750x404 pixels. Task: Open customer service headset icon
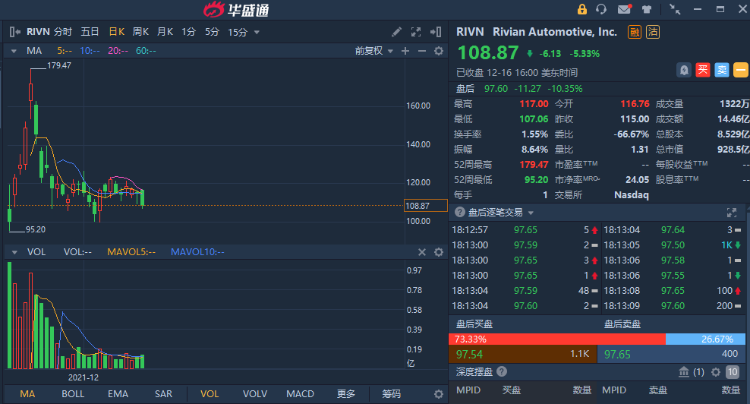tap(601, 9)
